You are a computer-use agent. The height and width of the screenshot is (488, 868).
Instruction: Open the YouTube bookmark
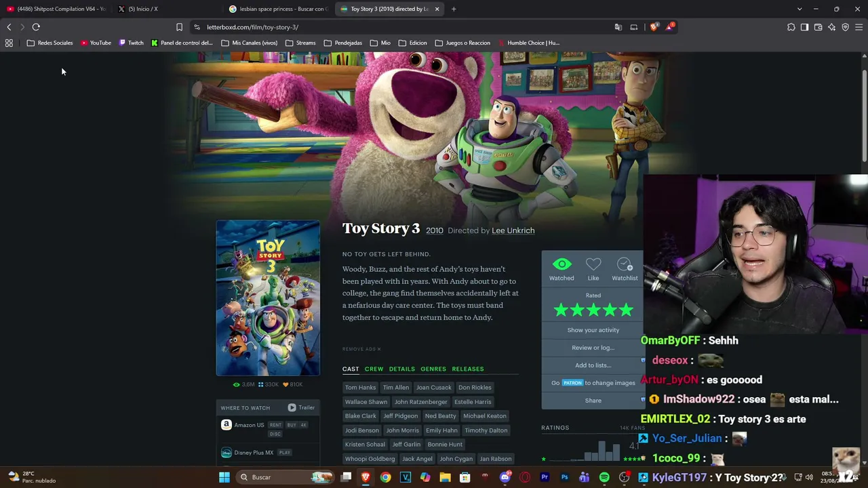point(96,43)
